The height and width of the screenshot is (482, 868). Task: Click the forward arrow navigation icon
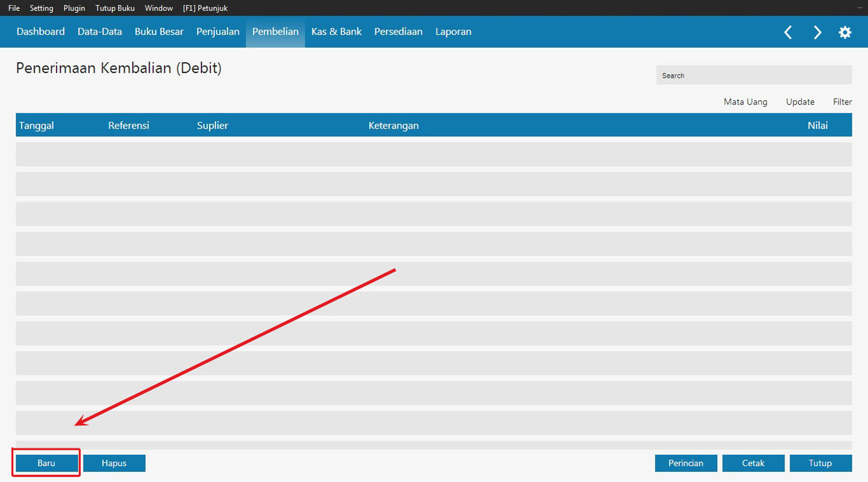click(817, 32)
